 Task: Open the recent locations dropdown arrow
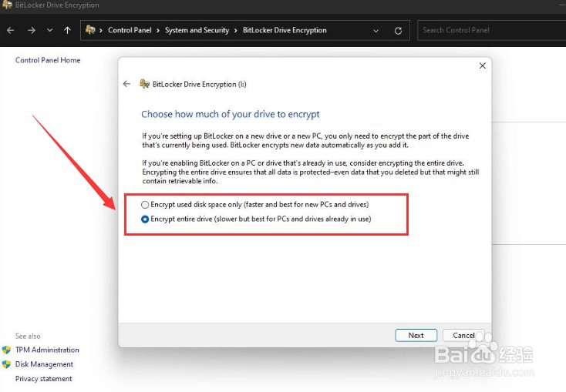[x=50, y=30]
